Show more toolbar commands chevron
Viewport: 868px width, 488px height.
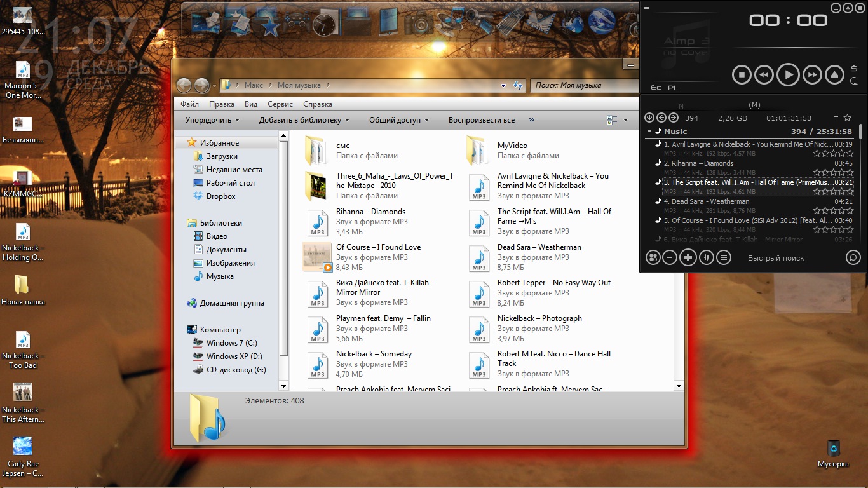[x=532, y=119]
